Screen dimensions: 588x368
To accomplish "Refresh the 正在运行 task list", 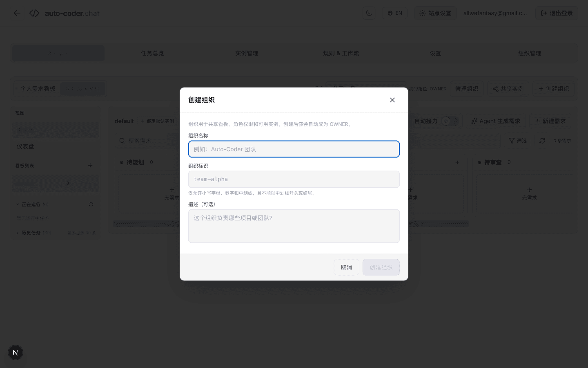I will pyautogui.click(x=91, y=204).
